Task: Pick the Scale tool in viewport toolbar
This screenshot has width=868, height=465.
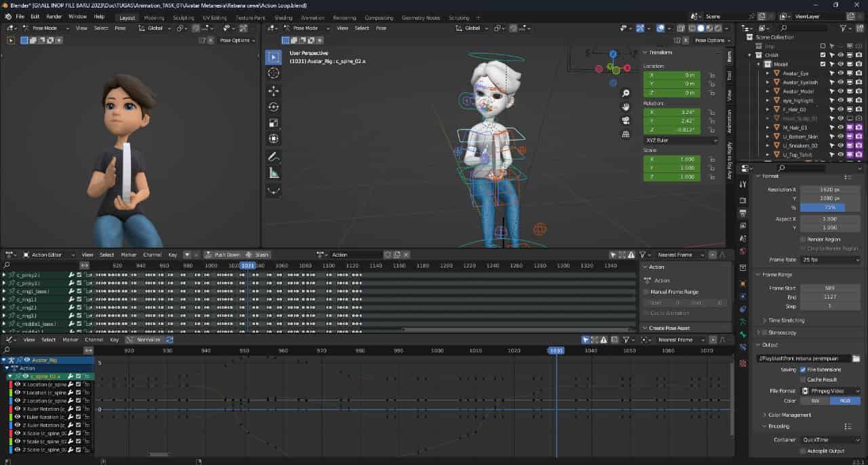Action: coord(273,123)
